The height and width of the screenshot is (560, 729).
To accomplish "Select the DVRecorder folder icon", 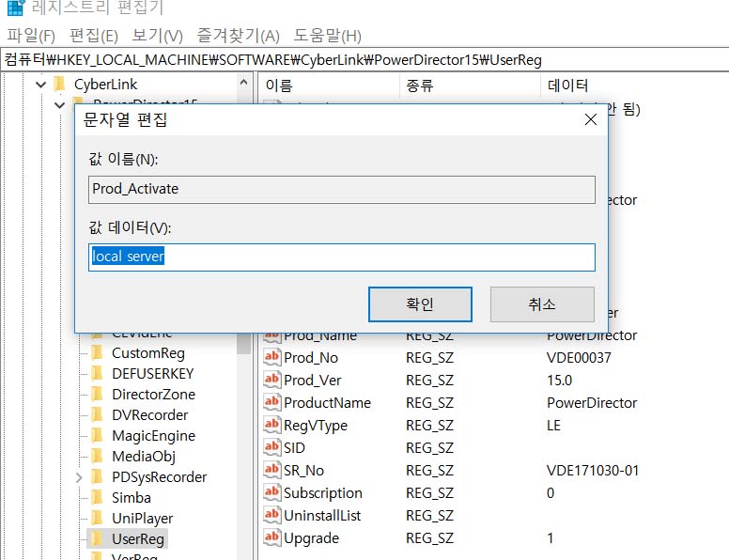I will (97, 414).
